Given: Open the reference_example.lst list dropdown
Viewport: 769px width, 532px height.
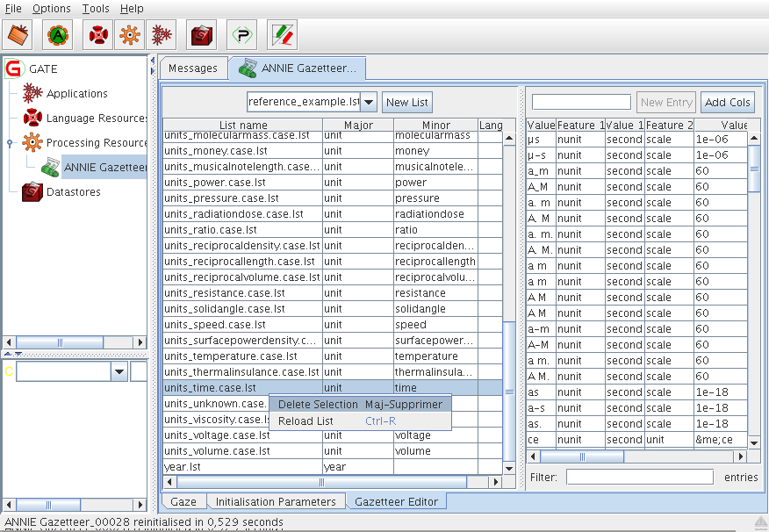Looking at the screenshot, I should click(369, 102).
